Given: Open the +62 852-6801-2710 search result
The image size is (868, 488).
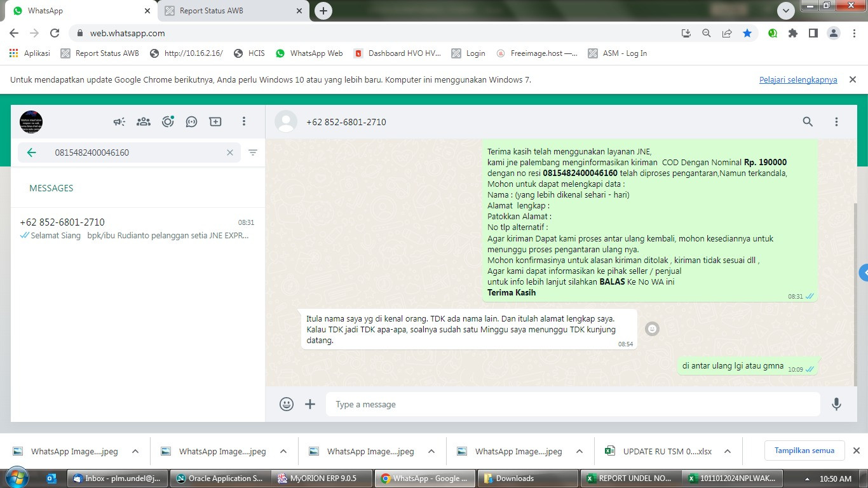Looking at the screenshot, I should point(138,229).
